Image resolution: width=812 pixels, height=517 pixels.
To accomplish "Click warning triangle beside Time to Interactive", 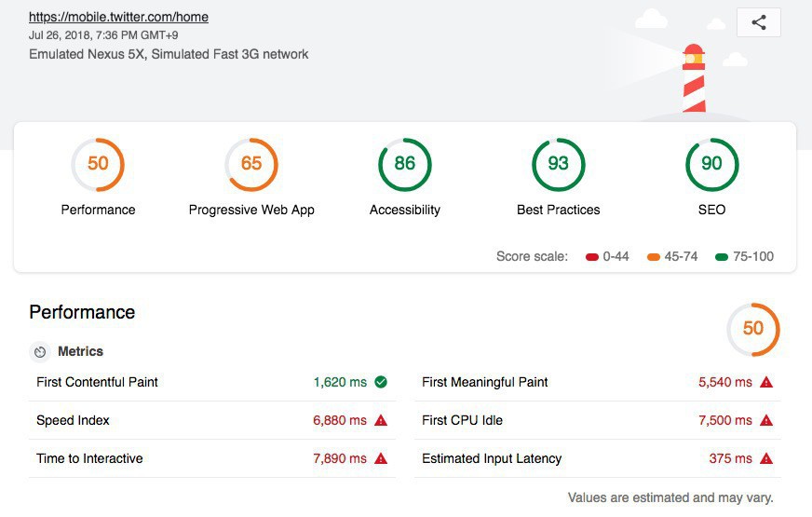I will [x=381, y=458].
